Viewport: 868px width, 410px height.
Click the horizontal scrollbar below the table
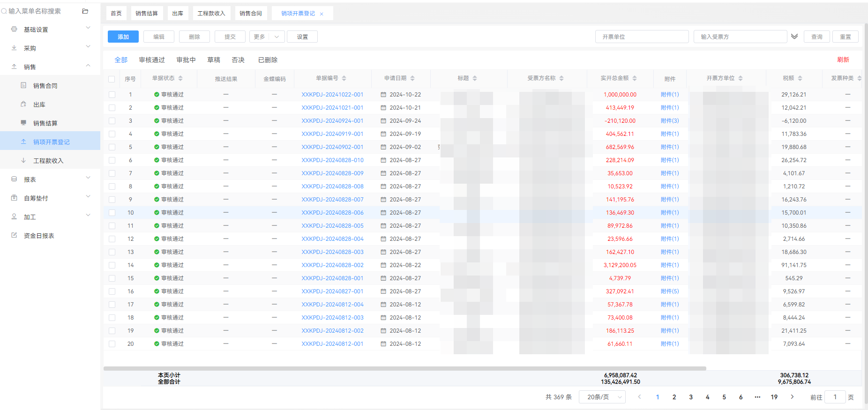(x=404, y=368)
